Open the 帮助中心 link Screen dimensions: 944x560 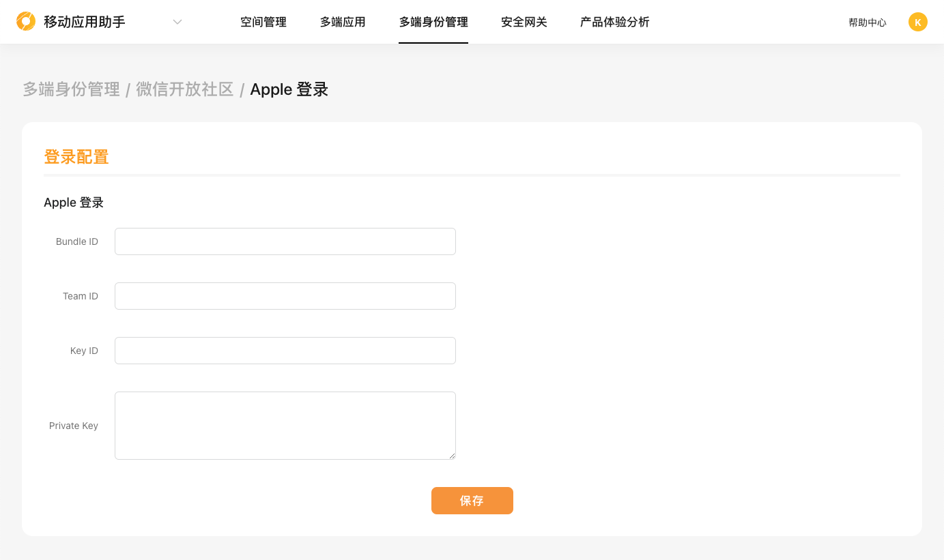(868, 23)
